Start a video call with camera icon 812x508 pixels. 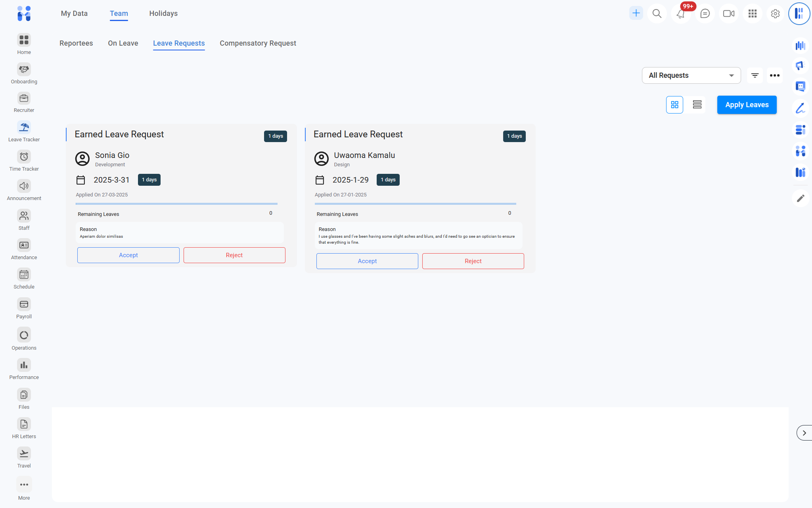click(x=728, y=14)
